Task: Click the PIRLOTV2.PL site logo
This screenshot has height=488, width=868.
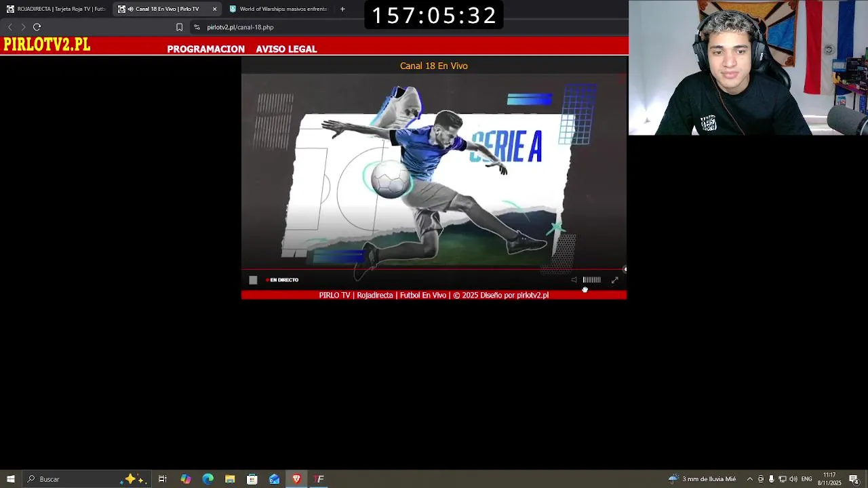Action: tap(47, 45)
